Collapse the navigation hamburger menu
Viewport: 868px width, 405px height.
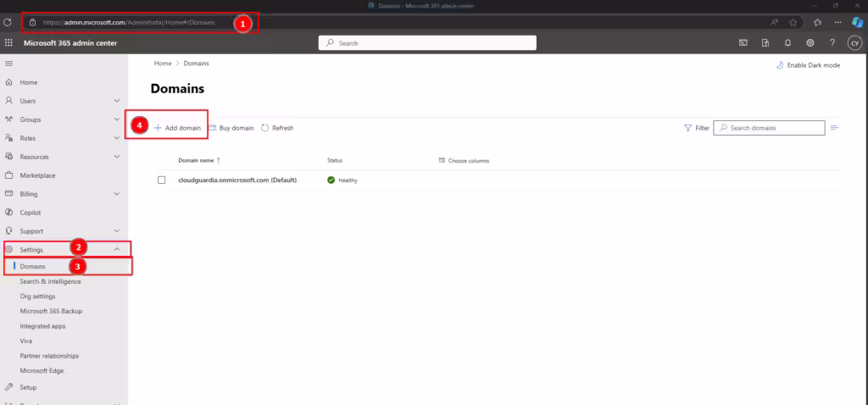coord(9,64)
